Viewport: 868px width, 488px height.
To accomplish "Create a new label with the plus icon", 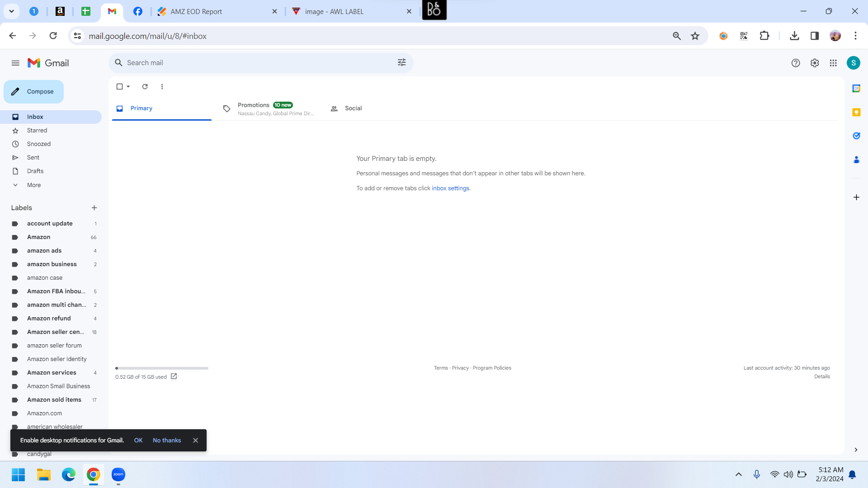I will point(94,208).
